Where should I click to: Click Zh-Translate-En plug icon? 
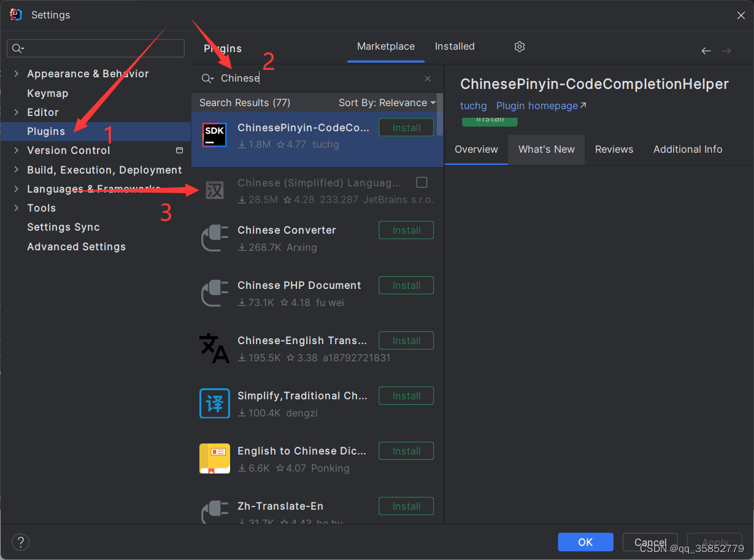click(x=215, y=512)
